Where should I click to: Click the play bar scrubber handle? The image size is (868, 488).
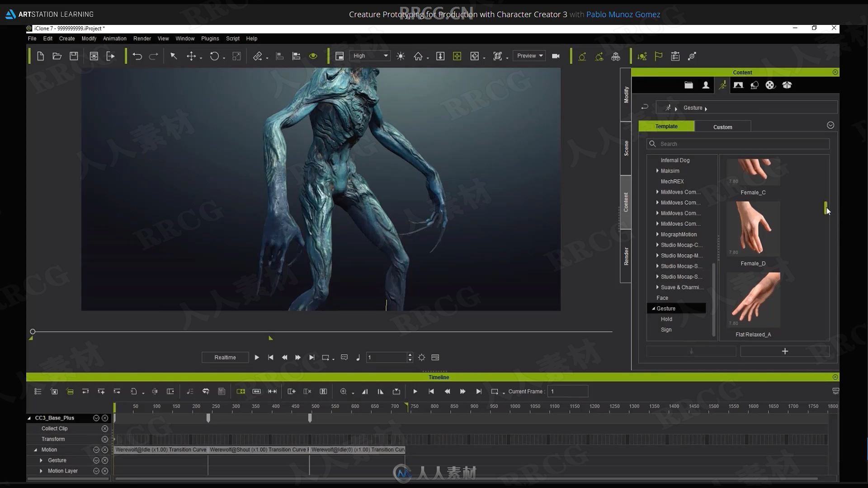33,332
